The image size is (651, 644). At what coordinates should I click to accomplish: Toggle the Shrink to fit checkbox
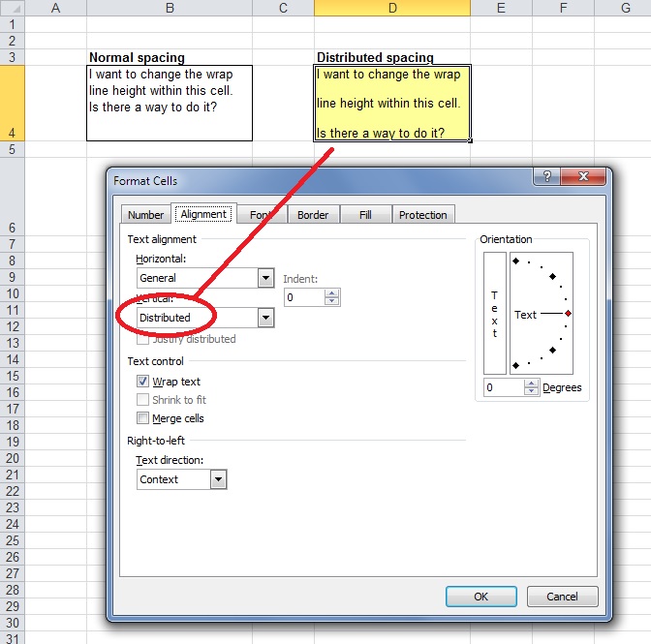142,399
